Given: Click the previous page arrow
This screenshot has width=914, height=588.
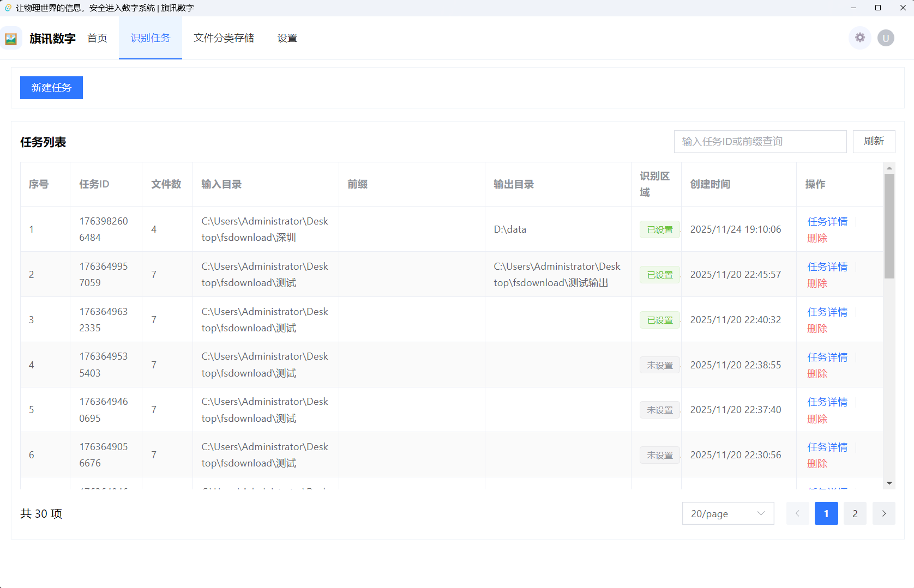Looking at the screenshot, I should coord(797,513).
